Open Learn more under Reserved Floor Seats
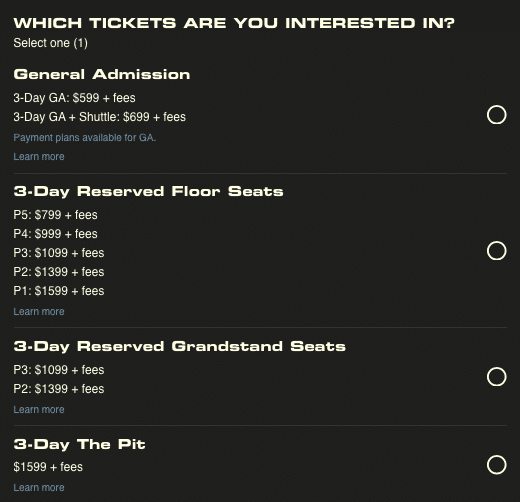The height and width of the screenshot is (502, 520). tap(39, 312)
